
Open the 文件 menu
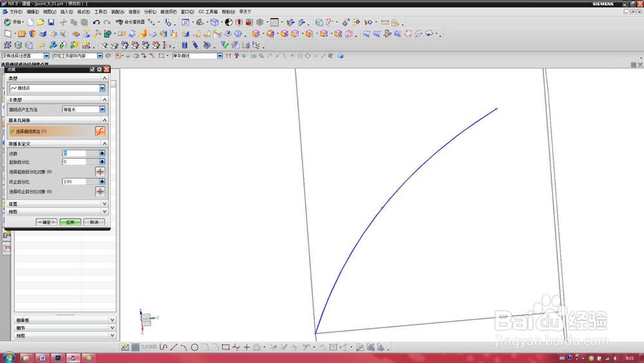tap(15, 12)
